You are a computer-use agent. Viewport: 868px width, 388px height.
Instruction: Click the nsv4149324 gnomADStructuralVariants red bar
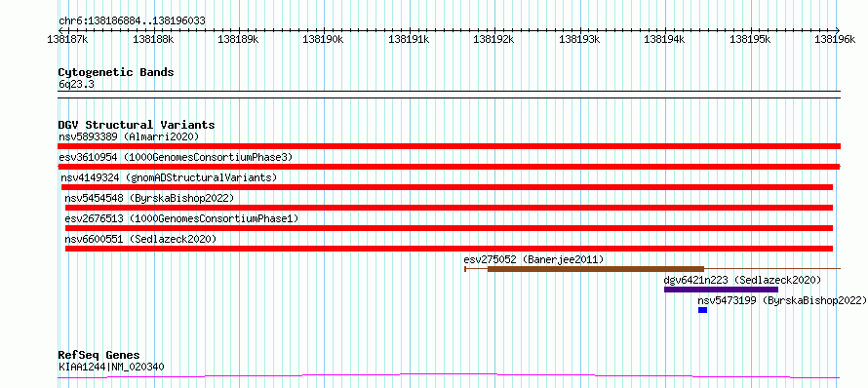[447, 187]
